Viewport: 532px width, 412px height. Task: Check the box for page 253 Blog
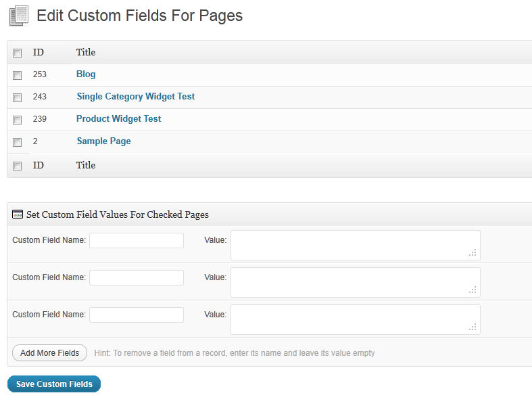point(18,75)
